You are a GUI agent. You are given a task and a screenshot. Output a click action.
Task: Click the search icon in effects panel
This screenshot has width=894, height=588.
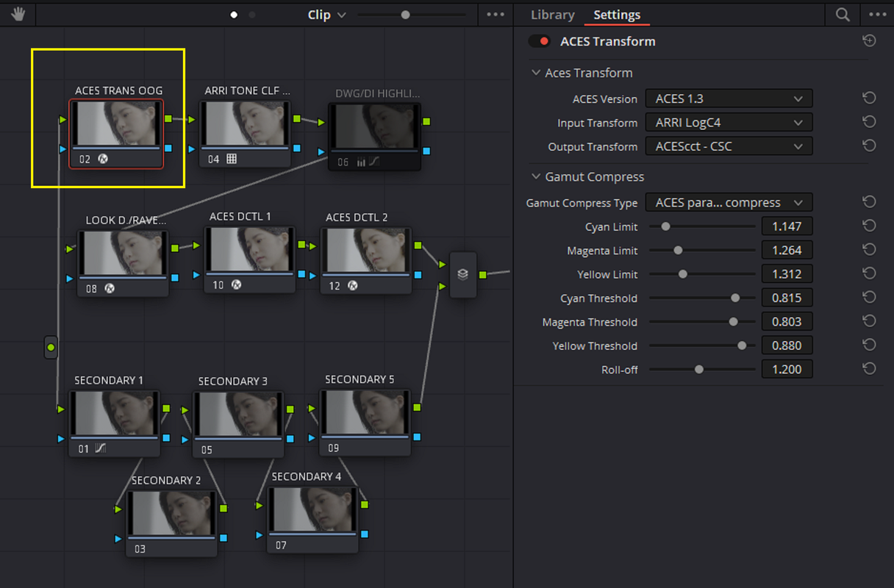click(843, 15)
